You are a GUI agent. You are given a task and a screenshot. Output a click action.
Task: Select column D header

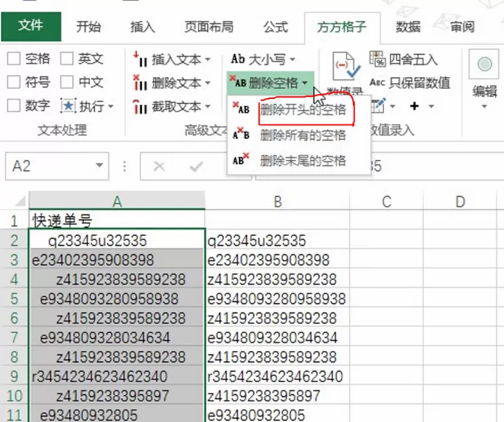(x=460, y=201)
